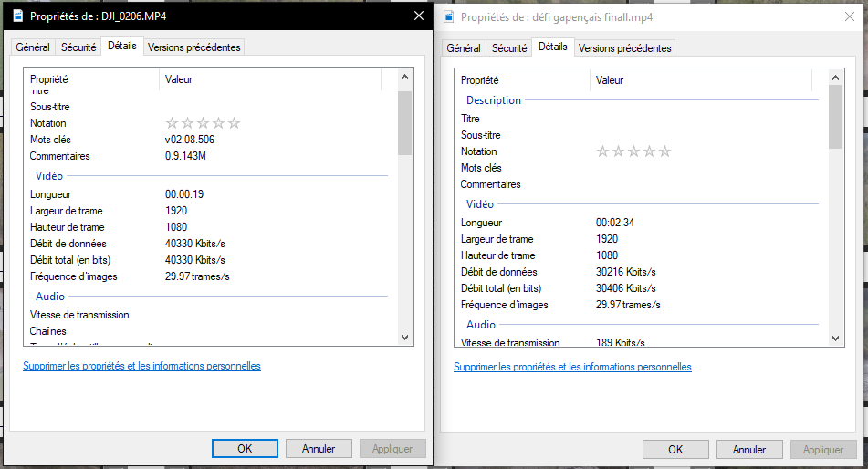Click Fréquence d'images row in défi gapençais window
868x469 pixels.
641,305
